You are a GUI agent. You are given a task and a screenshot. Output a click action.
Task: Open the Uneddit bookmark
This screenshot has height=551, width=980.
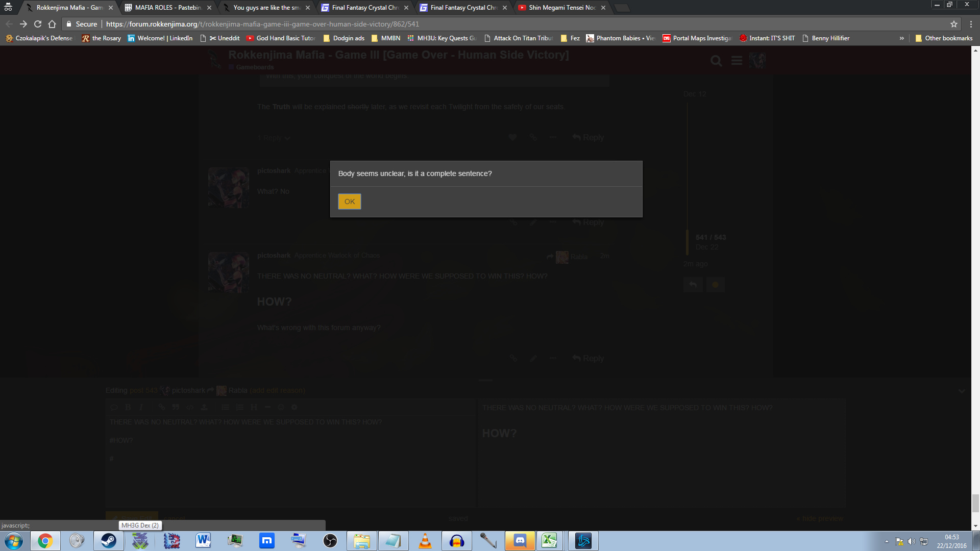[224, 38]
